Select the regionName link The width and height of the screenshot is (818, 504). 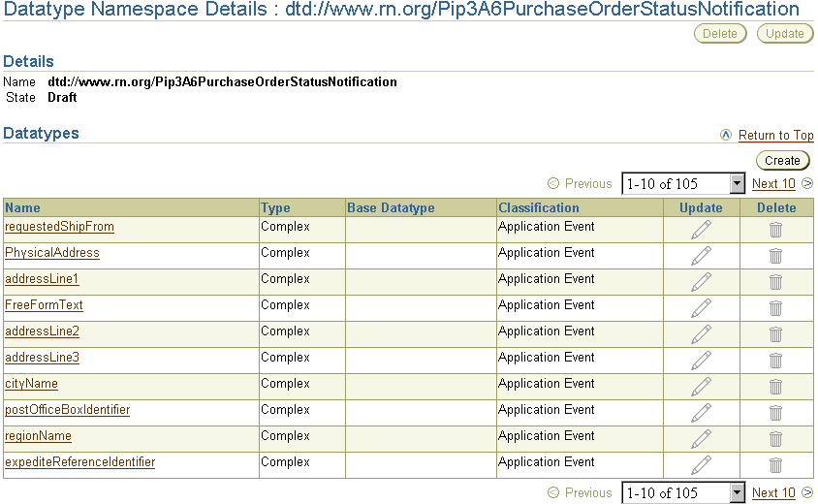(x=38, y=436)
